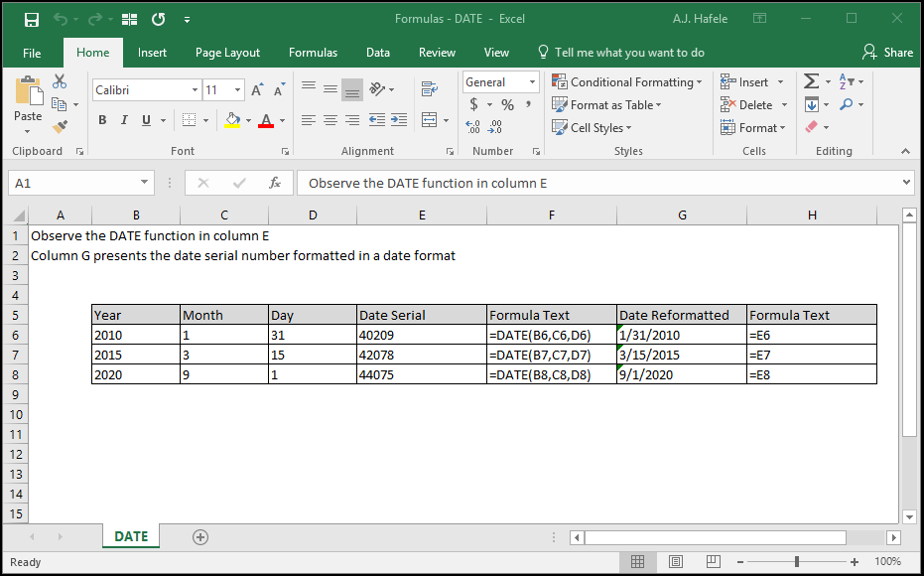Save the workbook via the floppy icon

tap(31, 20)
